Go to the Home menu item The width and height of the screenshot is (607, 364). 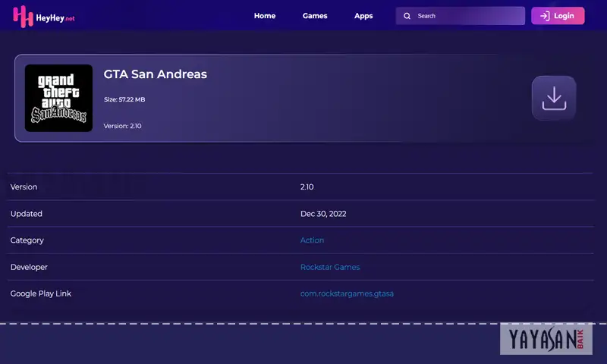pos(265,16)
